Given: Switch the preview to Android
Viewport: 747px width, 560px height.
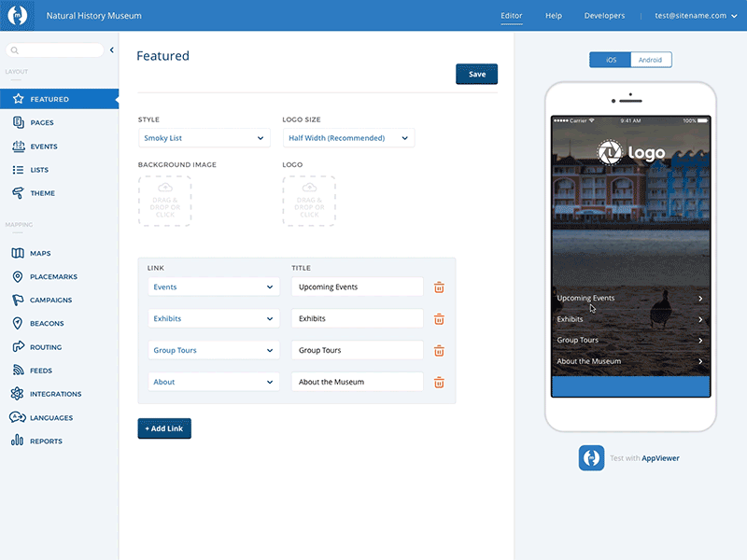Looking at the screenshot, I should pyautogui.click(x=651, y=60).
